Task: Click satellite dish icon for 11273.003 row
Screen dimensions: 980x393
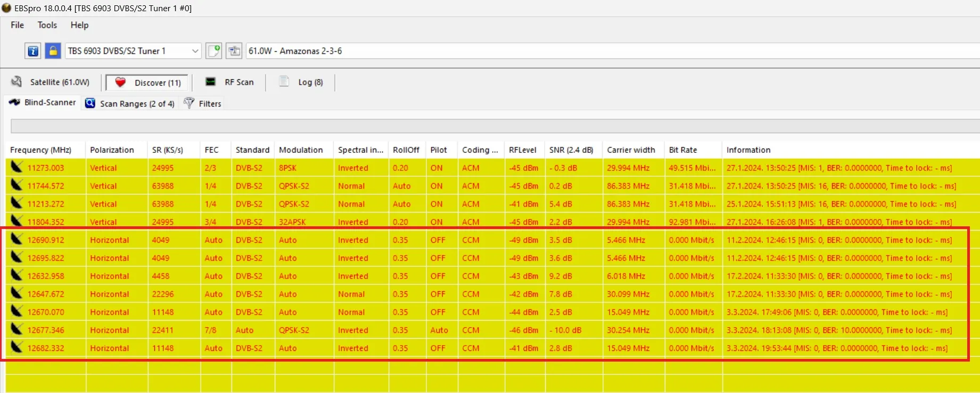Action: point(17,167)
